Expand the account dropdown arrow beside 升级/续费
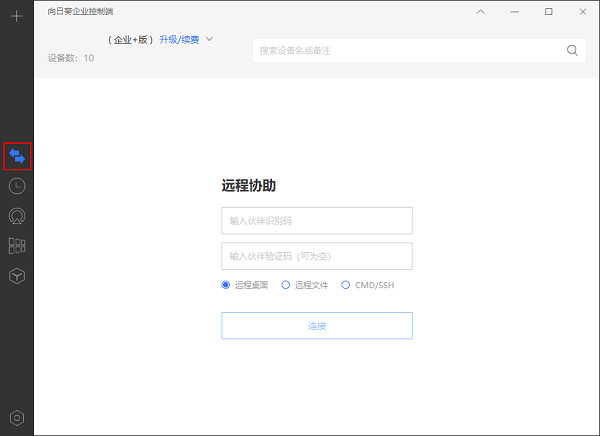The width and height of the screenshot is (600, 436). 210,39
